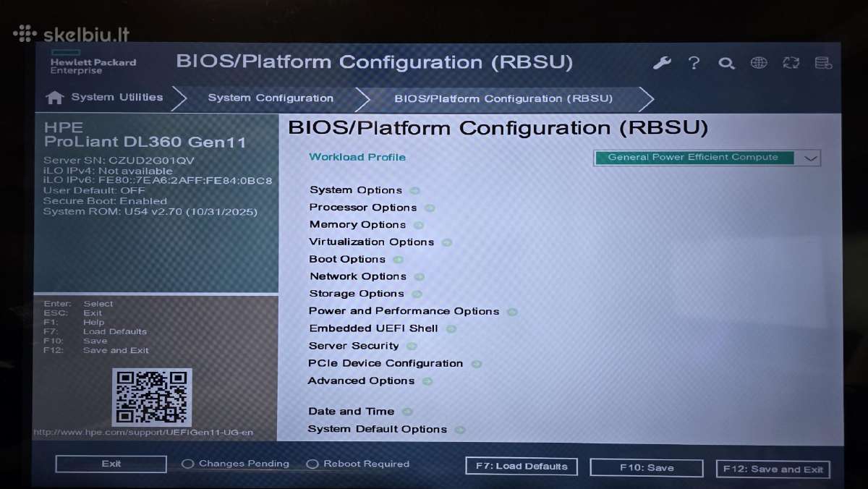This screenshot has height=489, width=868.
Task: Click iLO IPv4: Not available text
Action: tap(108, 171)
